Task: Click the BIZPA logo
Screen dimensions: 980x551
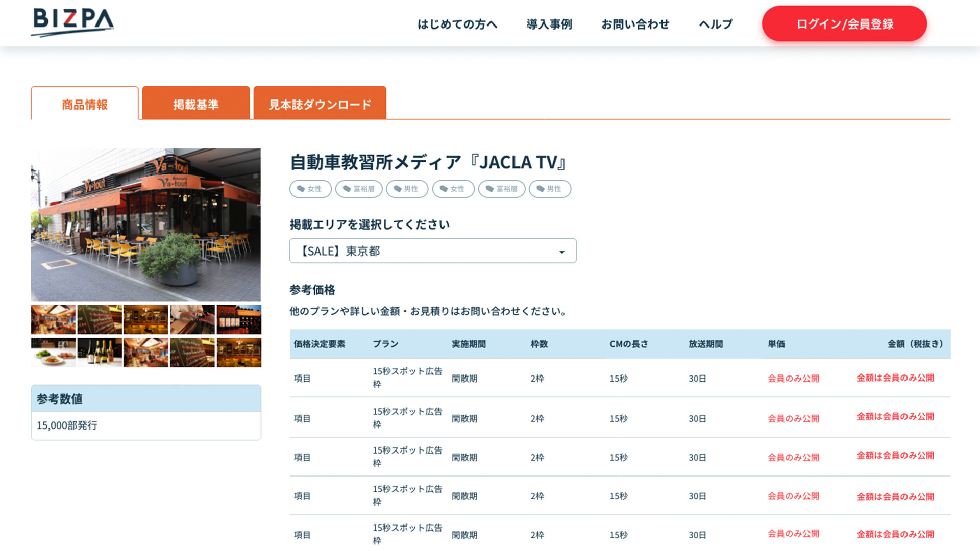Action: tap(71, 22)
